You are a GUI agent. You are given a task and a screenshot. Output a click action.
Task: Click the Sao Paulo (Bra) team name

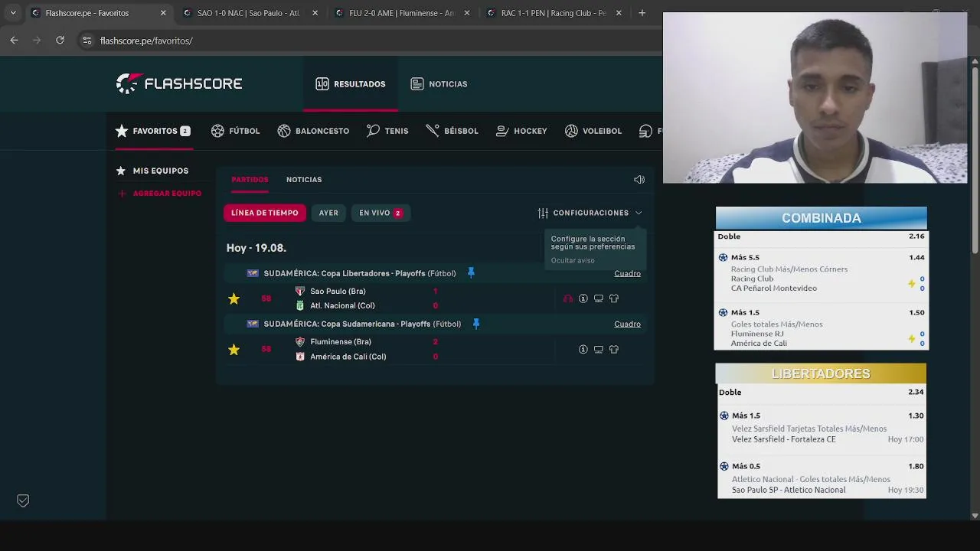tap(338, 291)
